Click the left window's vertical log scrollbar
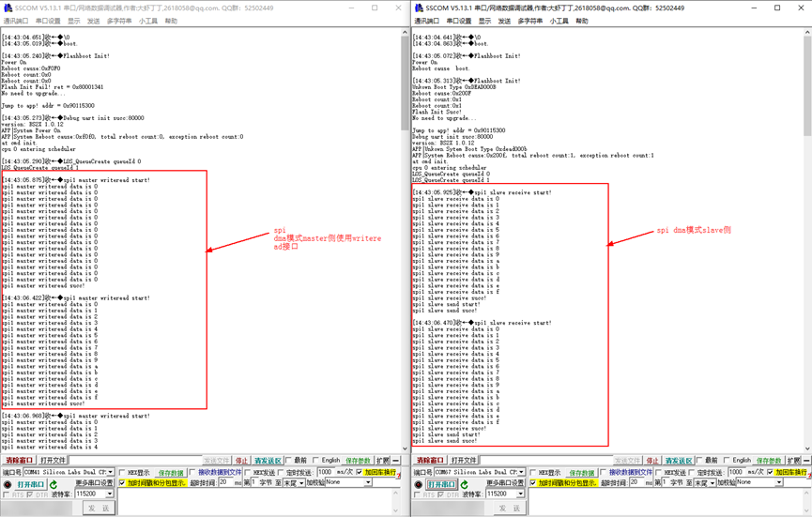 point(405,235)
